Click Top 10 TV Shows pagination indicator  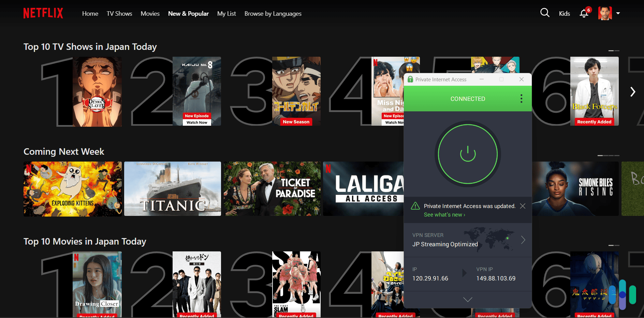click(614, 51)
